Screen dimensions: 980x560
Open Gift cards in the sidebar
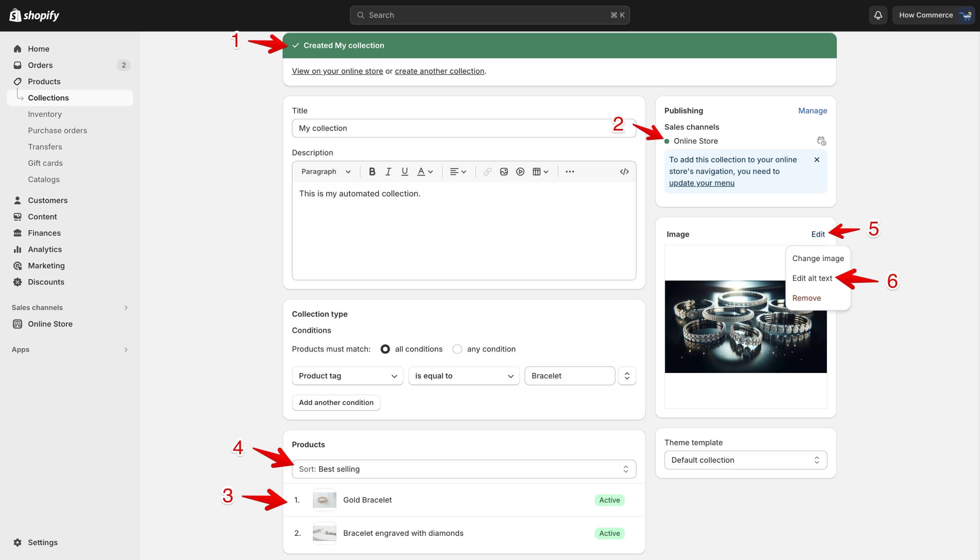click(x=45, y=163)
